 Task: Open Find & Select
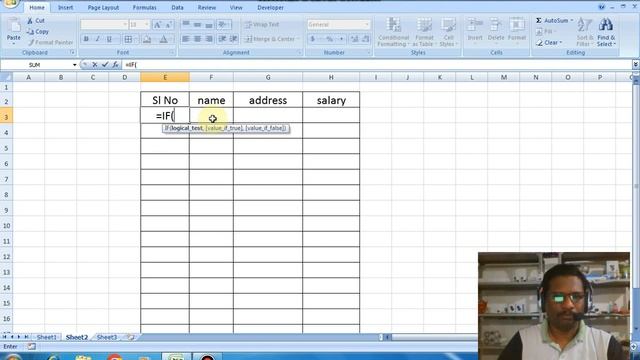pos(606,32)
